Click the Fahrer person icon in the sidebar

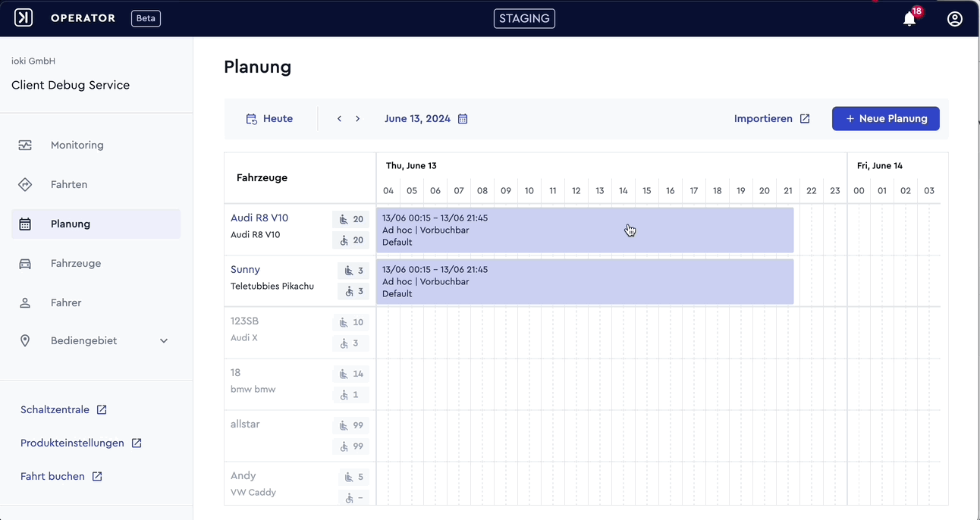tap(25, 302)
